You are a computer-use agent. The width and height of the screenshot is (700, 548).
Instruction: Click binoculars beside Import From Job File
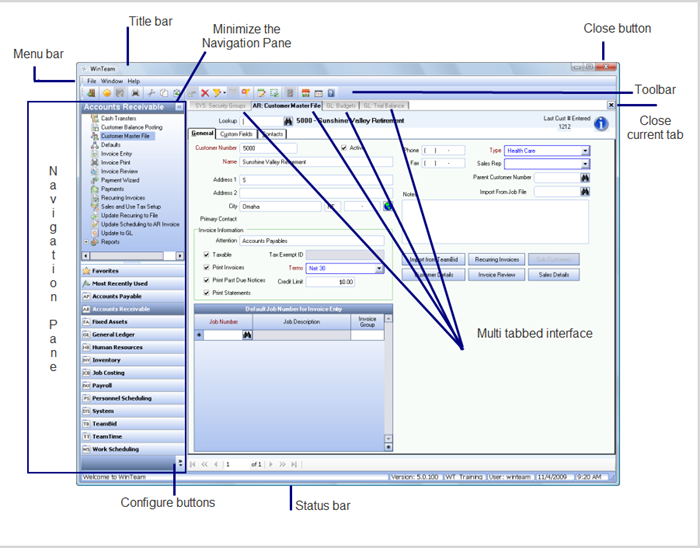585,191
